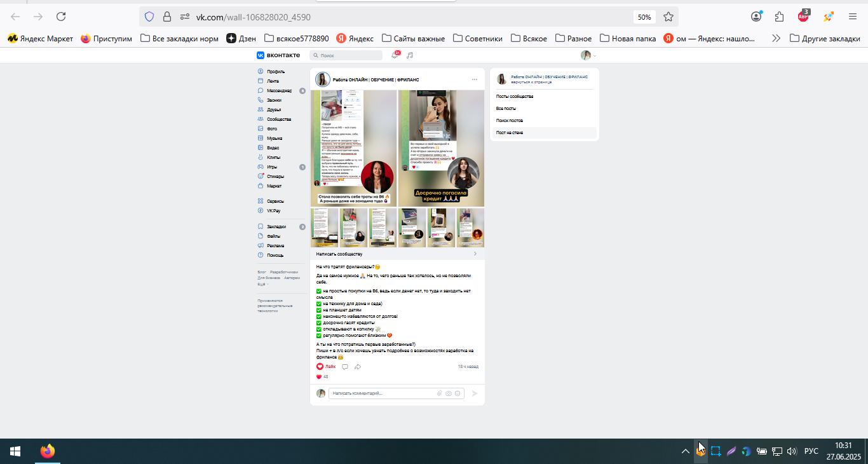Click the comment bubble icon under the post
The width and height of the screenshot is (868, 464).
345,367
